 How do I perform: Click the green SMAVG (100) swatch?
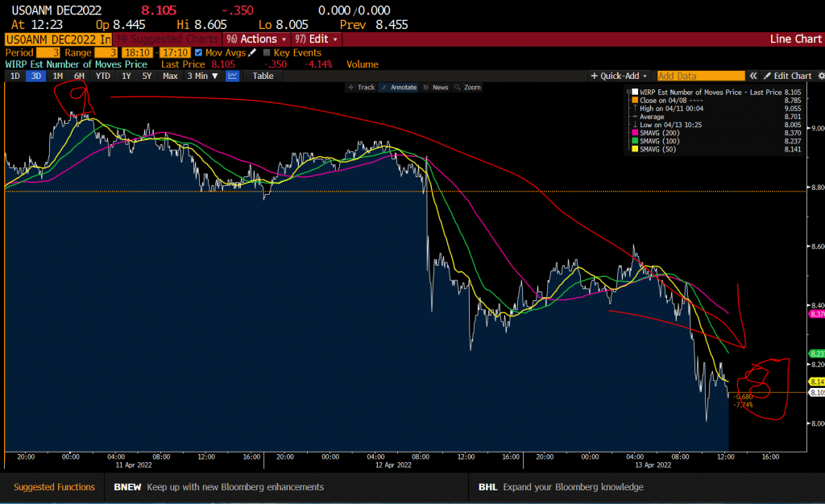pos(635,141)
